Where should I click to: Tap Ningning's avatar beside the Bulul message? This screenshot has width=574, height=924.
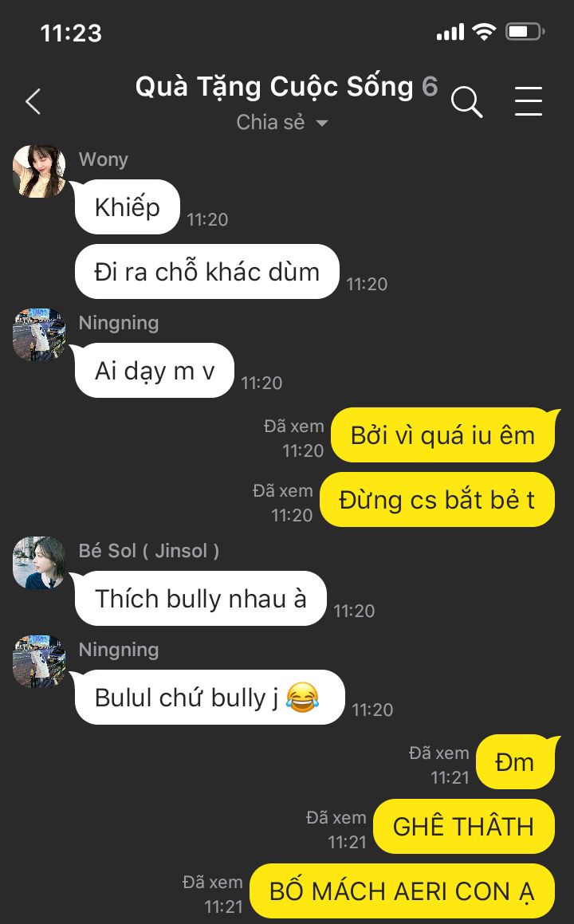pyautogui.click(x=39, y=661)
